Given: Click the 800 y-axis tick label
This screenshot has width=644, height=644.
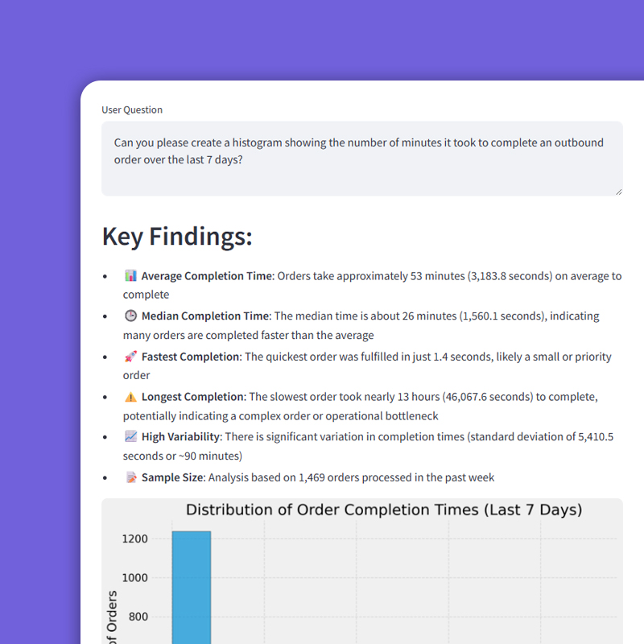Looking at the screenshot, I should (138, 617).
